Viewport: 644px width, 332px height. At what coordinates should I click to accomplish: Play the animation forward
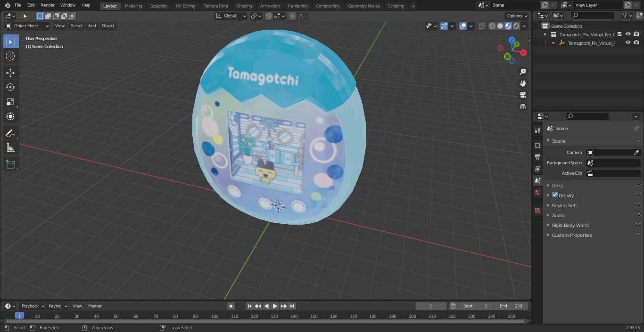click(x=275, y=306)
